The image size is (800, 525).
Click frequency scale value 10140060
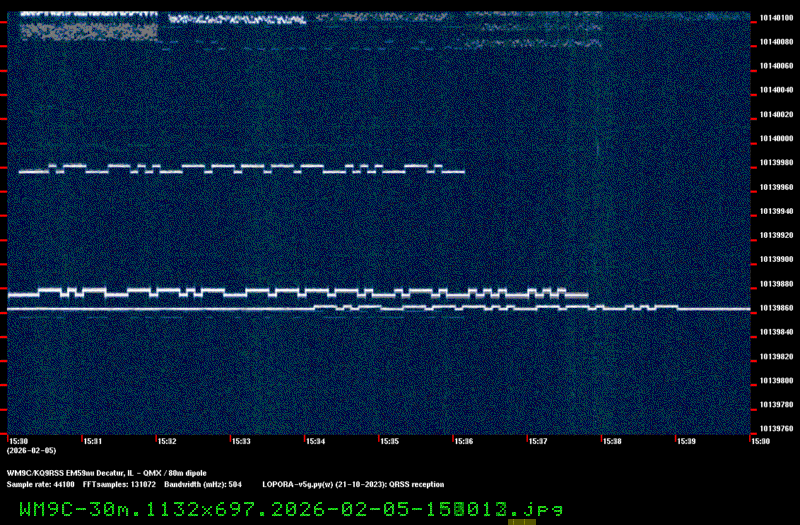[777, 66]
